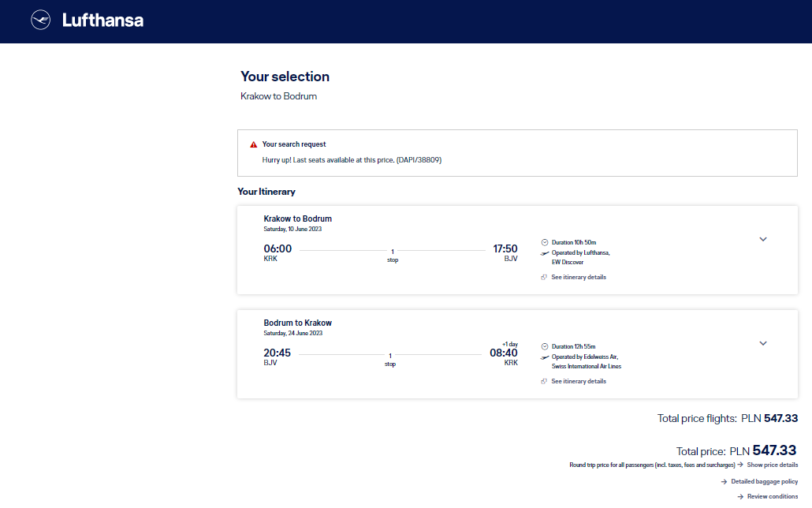Click the arrow icon before Show price details
The image size is (812, 508).
point(740,465)
